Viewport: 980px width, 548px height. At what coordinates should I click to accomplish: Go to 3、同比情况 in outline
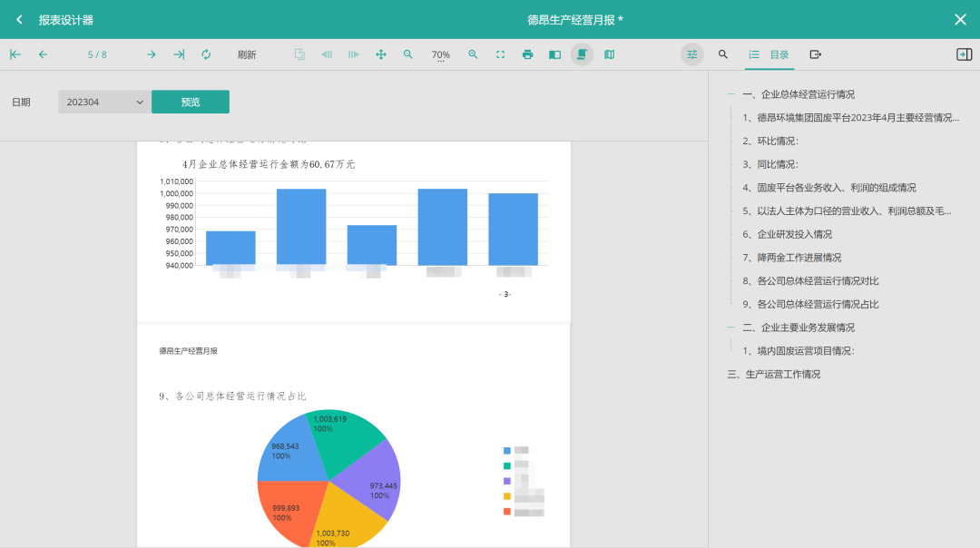(770, 164)
